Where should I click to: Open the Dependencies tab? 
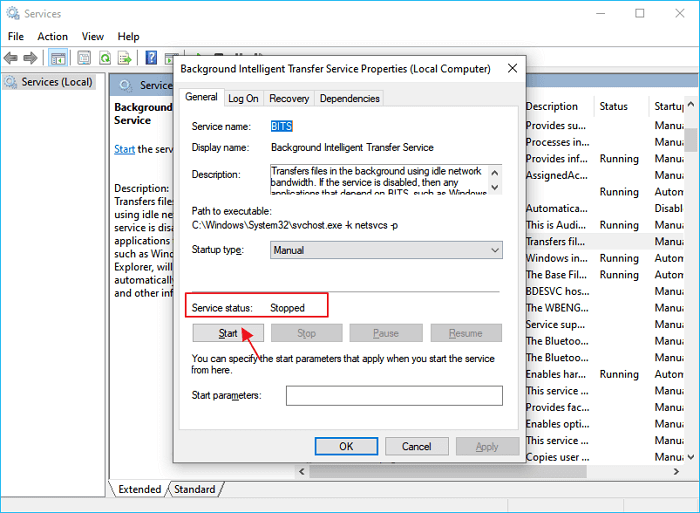click(349, 98)
